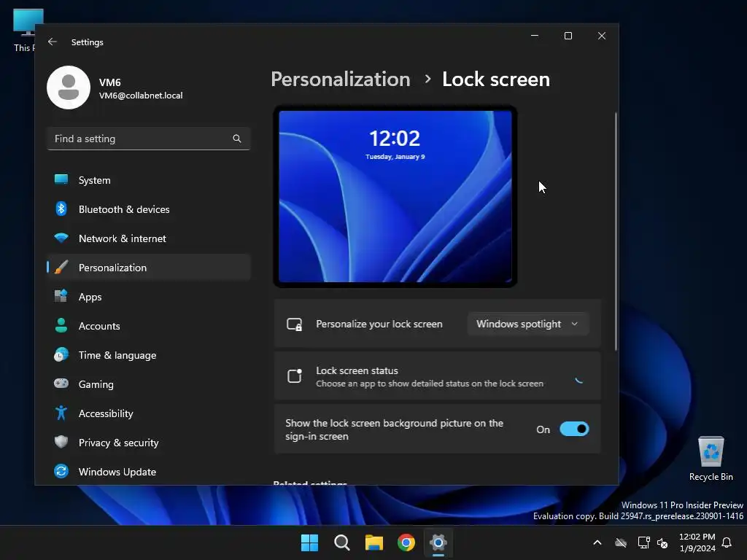The height and width of the screenshot is (560, 747).
Task: Click the Lock screen status icon
Action: pos(295,376)
